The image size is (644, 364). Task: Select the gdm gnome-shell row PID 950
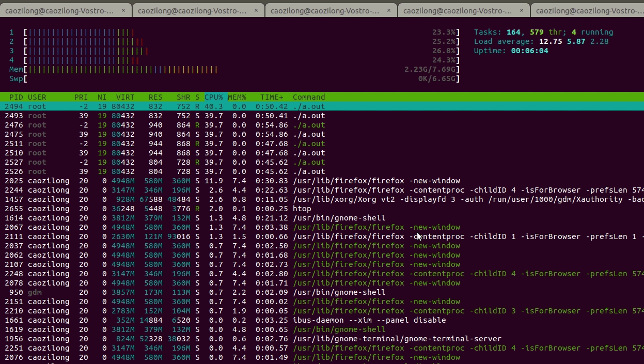322,292
